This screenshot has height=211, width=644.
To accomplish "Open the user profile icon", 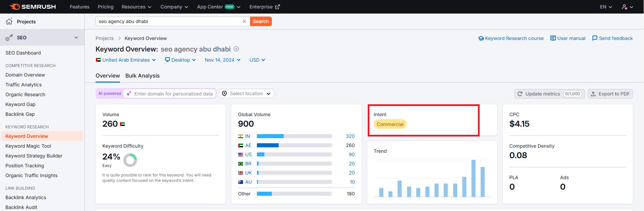I will tap(624, 7).
